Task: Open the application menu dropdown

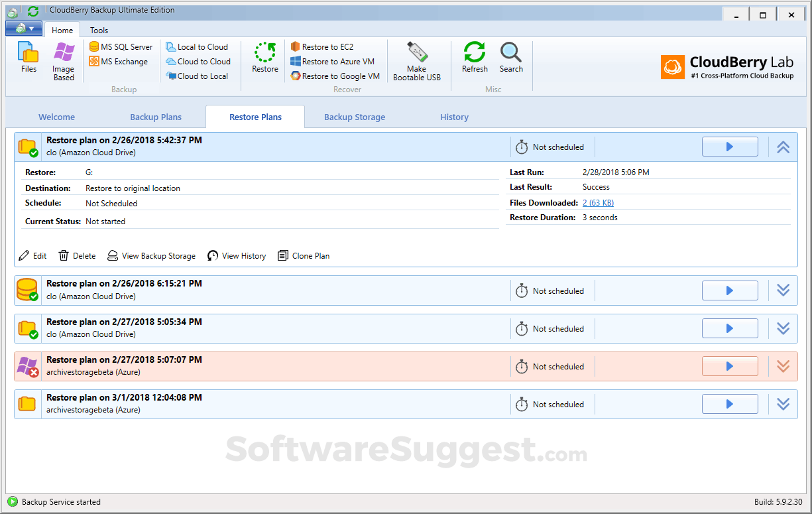Action: (24, 29)
